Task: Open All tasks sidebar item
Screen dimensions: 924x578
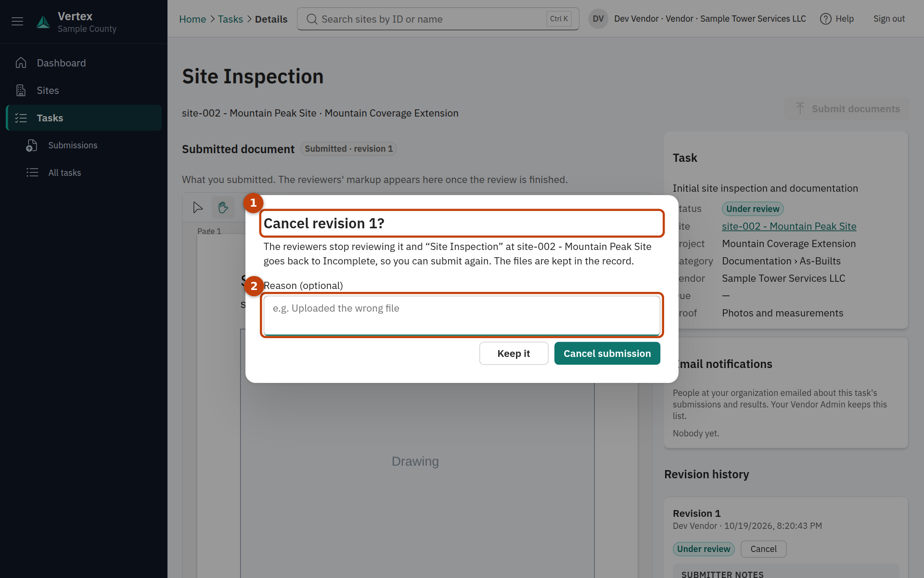Action: tap(84, 173)
